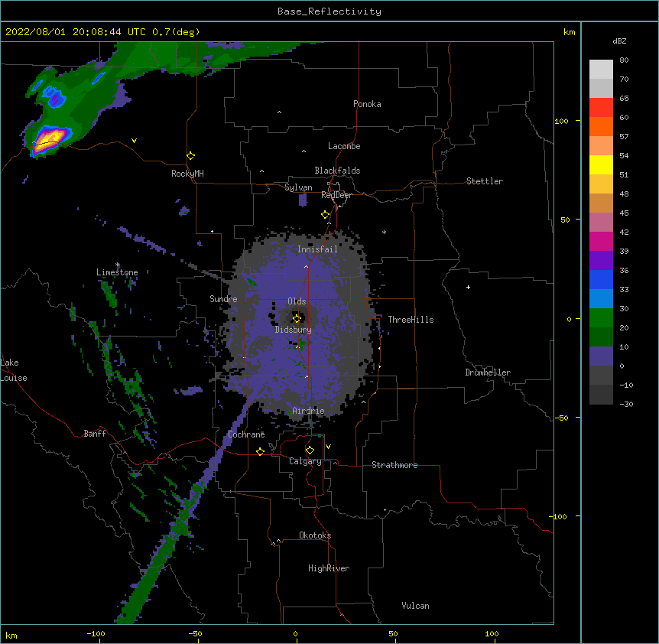Click the green 30 dBZ legend swatch
This screenshot has height=644, width=659.
[x=601, y=318]
